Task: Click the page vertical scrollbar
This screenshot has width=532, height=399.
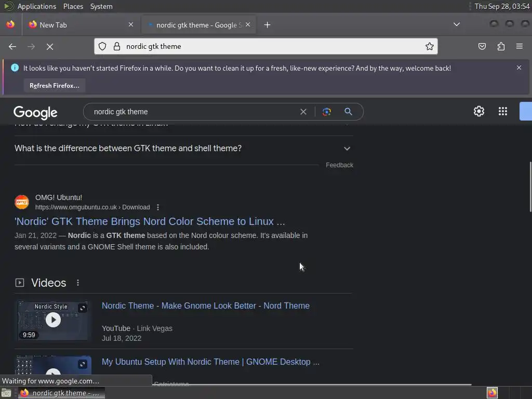Action: (x=530, y=187)
